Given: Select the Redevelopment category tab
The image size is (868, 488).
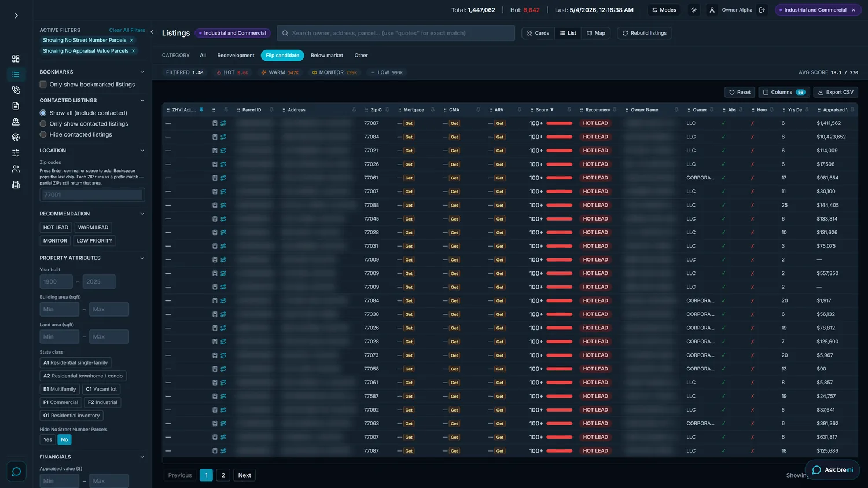Looking at the screenshot, I should (236, 56).
